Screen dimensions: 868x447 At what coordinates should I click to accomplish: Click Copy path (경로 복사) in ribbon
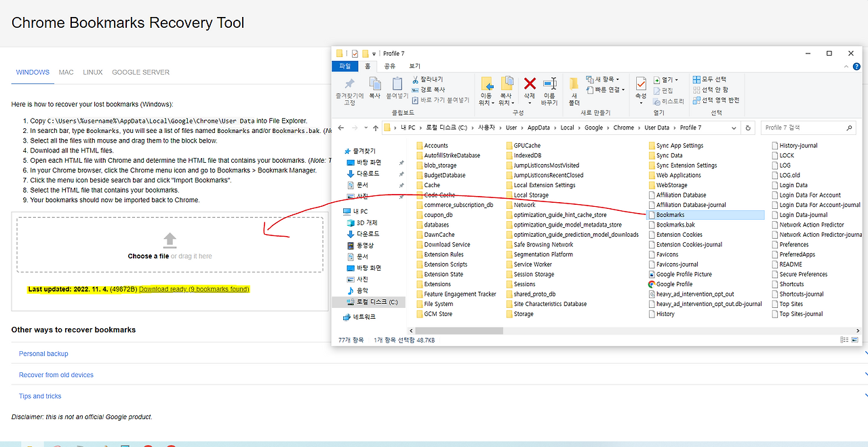(x=428, y=90)
